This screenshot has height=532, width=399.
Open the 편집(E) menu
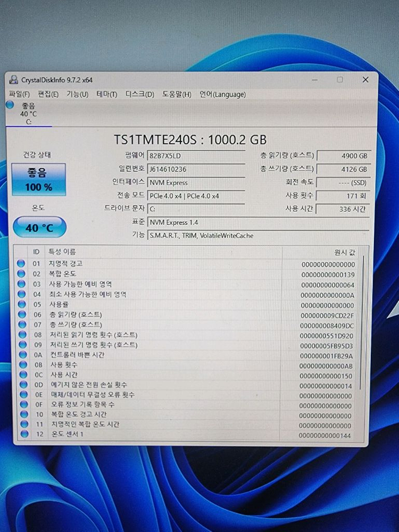point(48,94)
